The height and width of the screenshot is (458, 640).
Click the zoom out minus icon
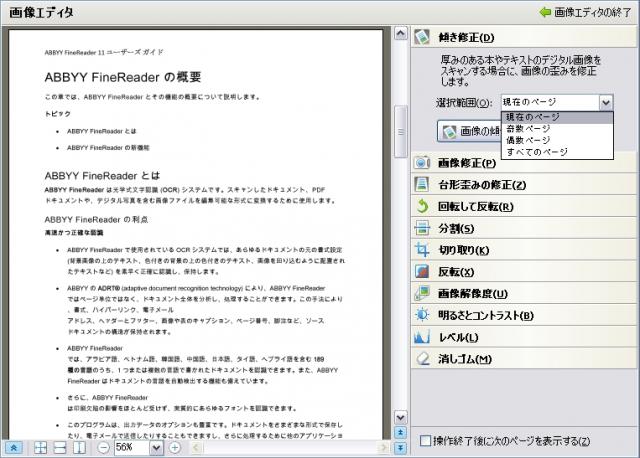pos(104,448)
